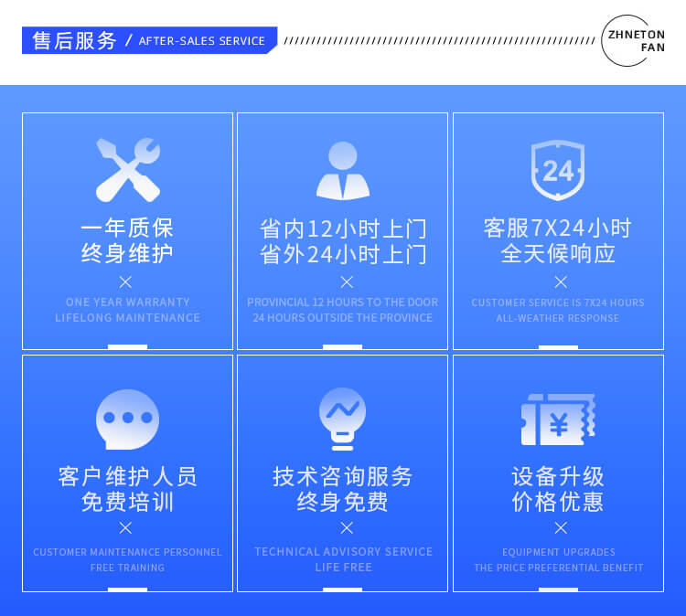Select the yen coupon ticket icon
This screenshot has height=616, width=686.
(x=558, y=420)
